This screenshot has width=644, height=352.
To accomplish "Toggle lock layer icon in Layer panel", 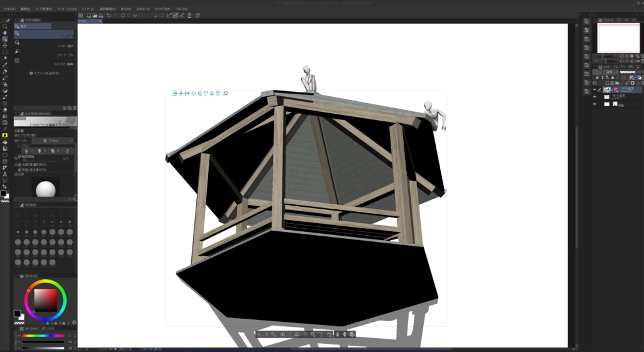I will click(x=613, y=77).
